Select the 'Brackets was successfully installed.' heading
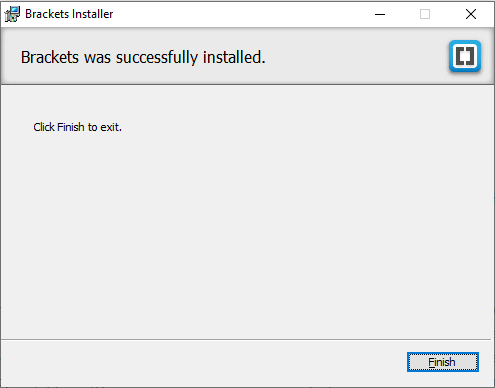 coord(143,57)
